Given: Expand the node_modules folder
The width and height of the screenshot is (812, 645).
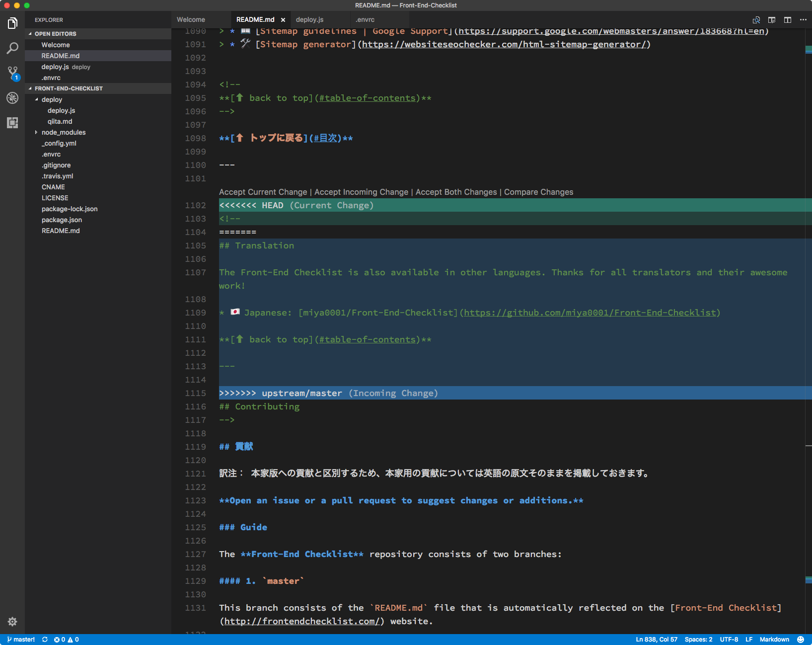Looking at the screenshot, I should tap(36, 132).
